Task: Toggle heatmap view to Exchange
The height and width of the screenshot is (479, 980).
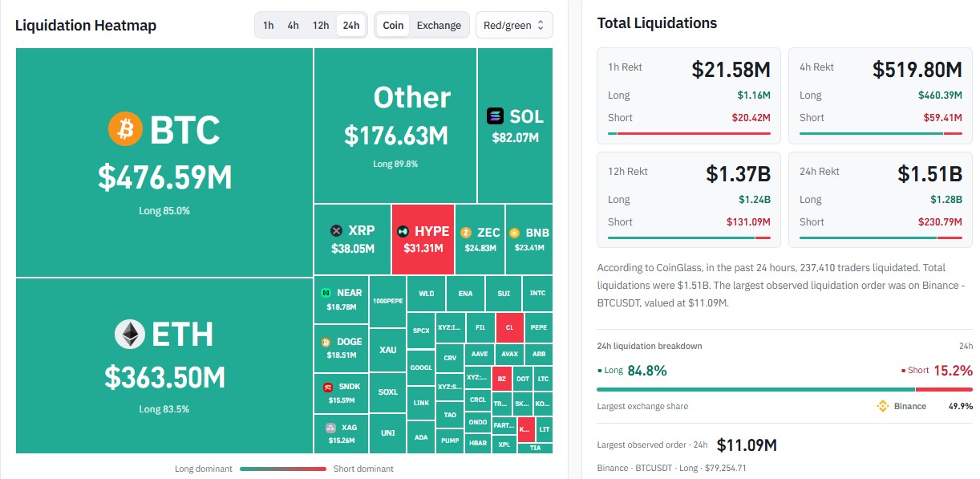Action: 439,25
